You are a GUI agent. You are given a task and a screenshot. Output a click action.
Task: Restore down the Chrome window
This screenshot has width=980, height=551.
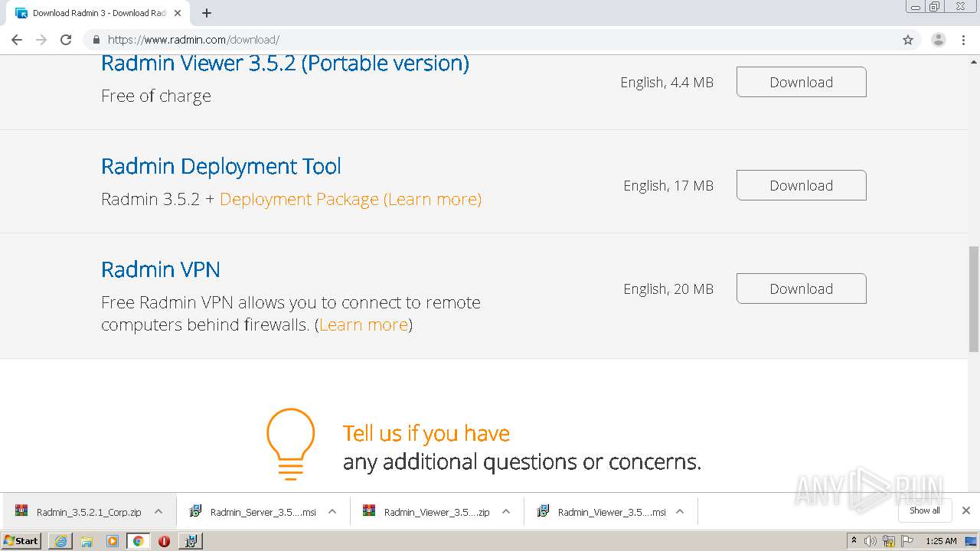pyautogui.click(x=935, y=7)
